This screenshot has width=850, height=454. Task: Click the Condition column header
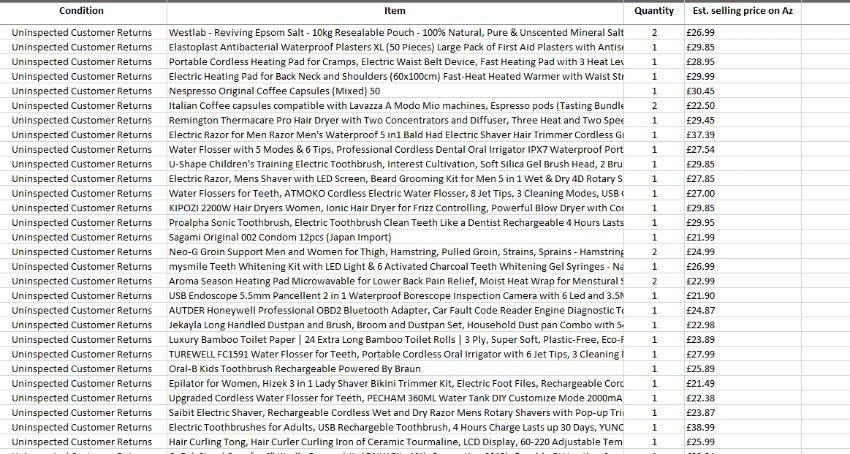click(x=81, y=11)
